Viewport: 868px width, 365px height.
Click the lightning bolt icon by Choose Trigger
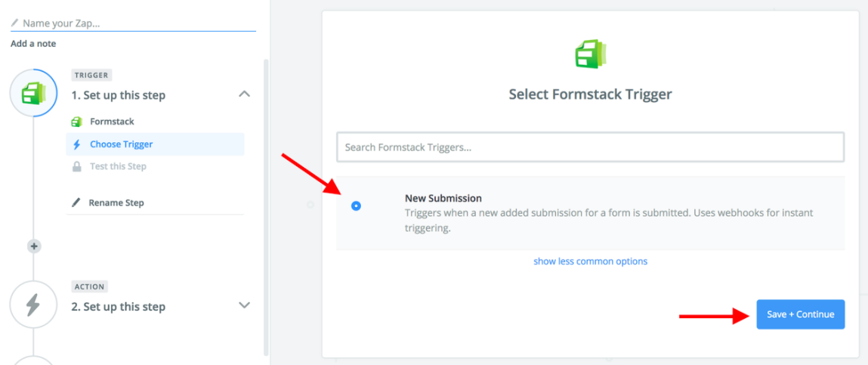click(x=76, y=144)
